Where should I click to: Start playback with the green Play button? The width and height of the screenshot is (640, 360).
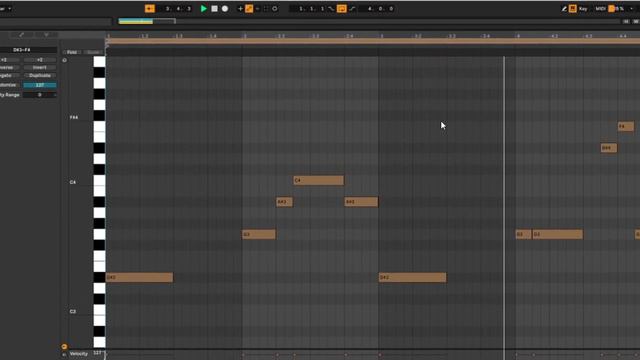point(204,9)
